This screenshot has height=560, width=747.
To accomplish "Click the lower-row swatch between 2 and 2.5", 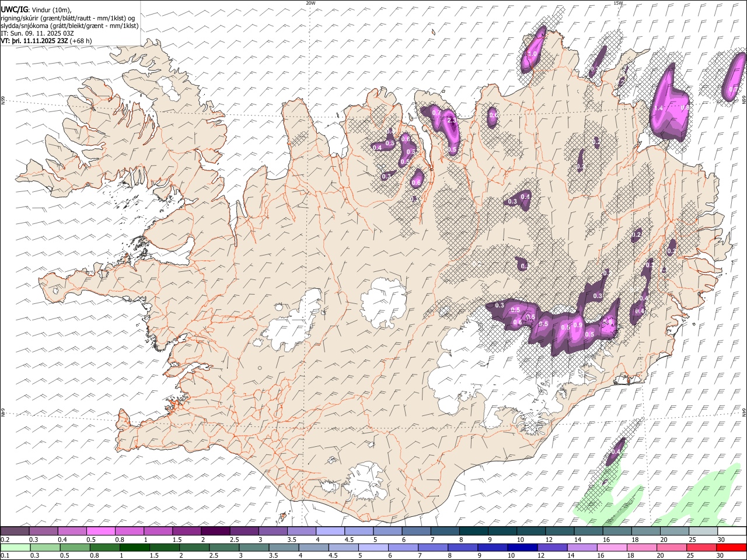I will [x=194, y=547].
